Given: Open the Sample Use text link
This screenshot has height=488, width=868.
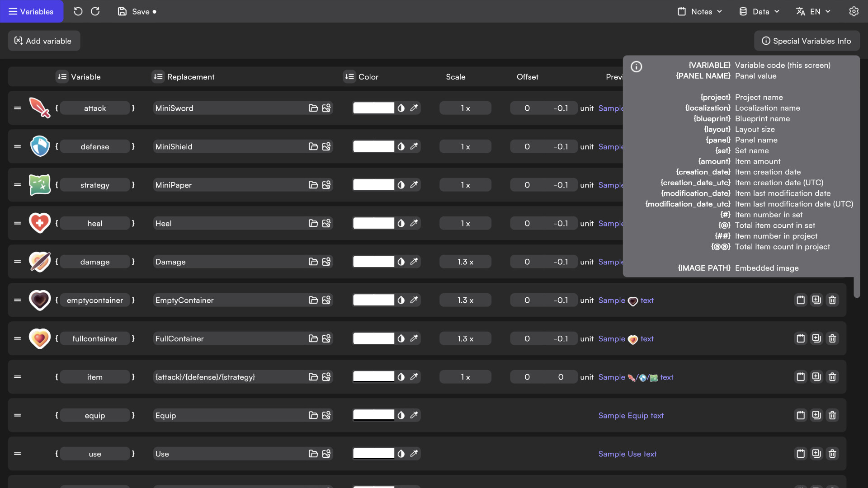Looking at the screenshot, I should 627,454.
